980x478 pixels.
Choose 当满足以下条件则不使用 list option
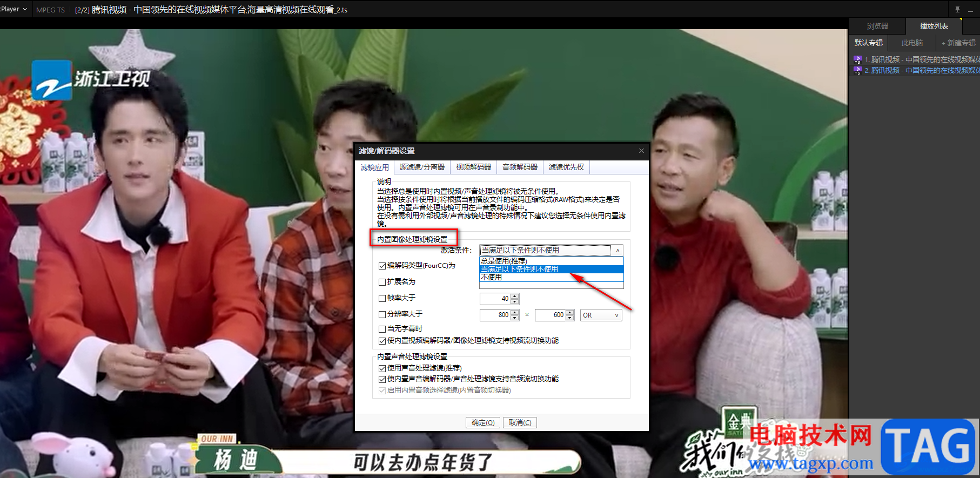pyautogui.click(x=552, y=269)
